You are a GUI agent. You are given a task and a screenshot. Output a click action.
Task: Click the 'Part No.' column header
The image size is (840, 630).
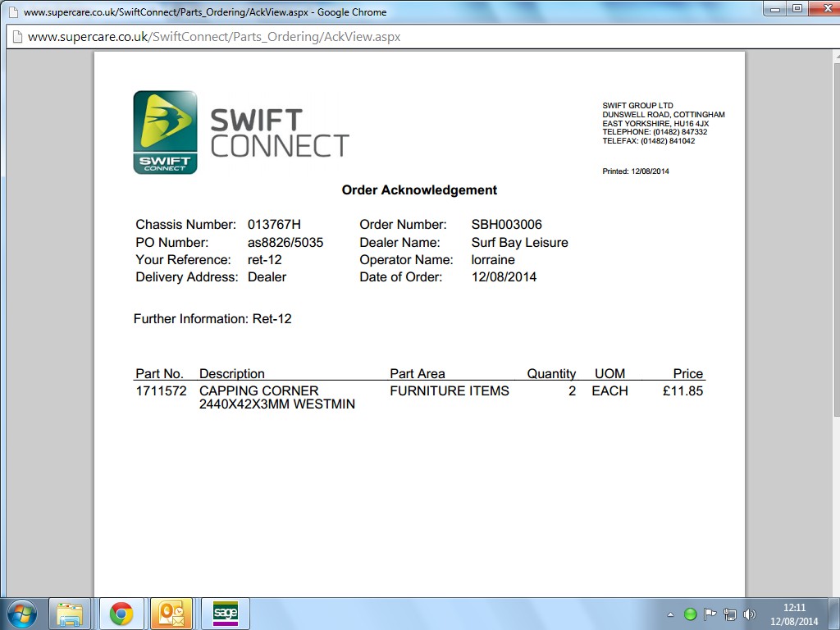tap(159, 373)
